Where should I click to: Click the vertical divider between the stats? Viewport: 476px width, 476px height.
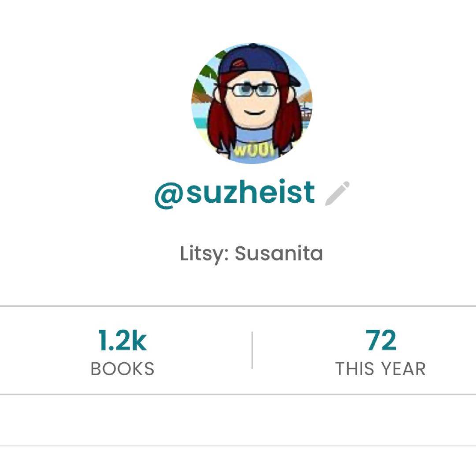(x=252, y=350)
